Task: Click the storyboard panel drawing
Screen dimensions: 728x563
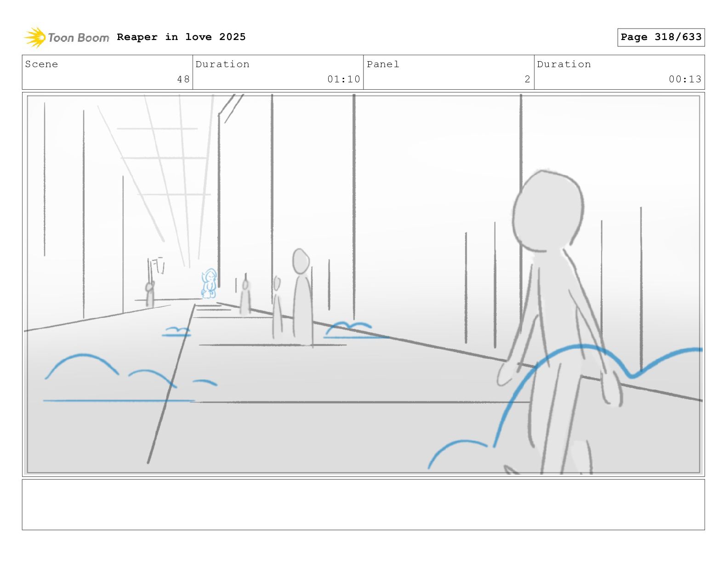Action: [x=364, y=284]
